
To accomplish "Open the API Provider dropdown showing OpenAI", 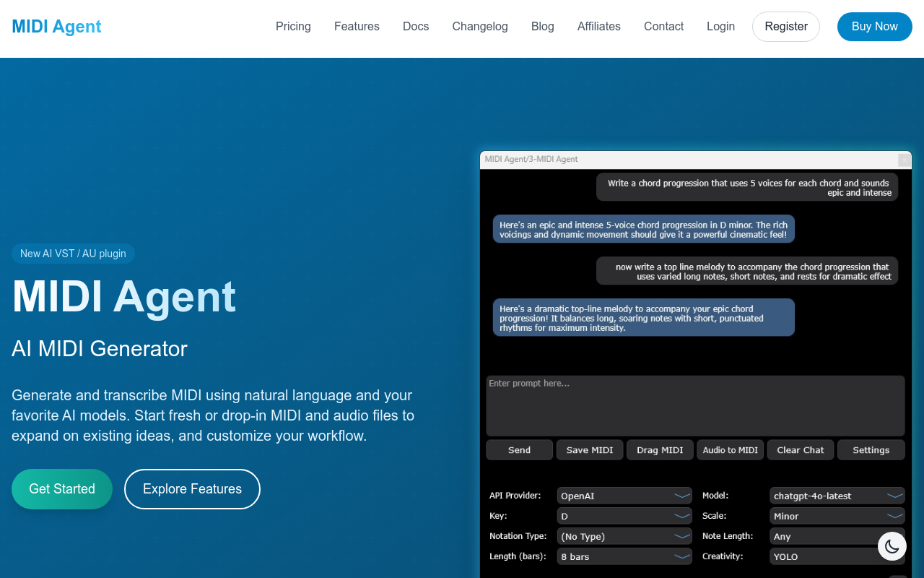I will click(x=625, y=496).
